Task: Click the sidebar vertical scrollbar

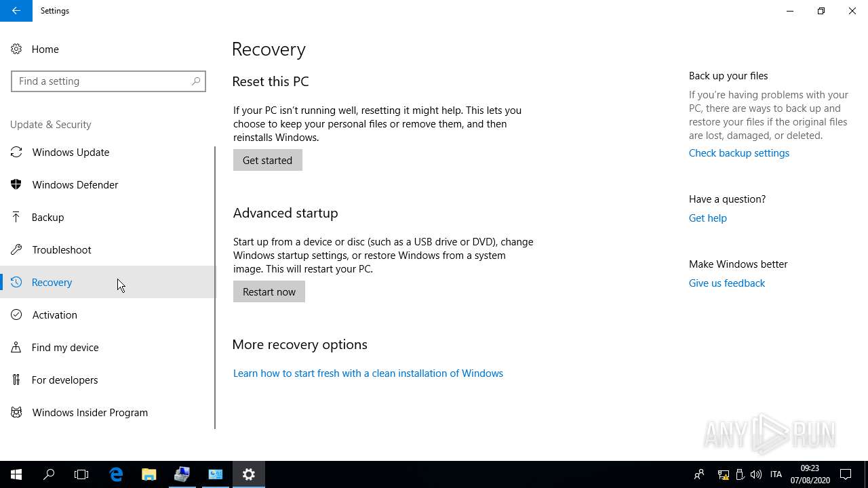Action: [215, 287]
